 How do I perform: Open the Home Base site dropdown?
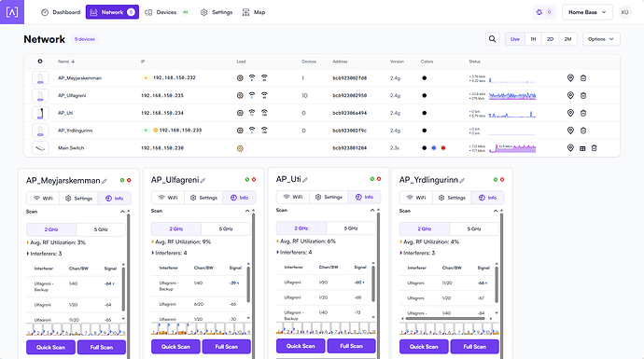pyautogui.click(x=587, y=12)
